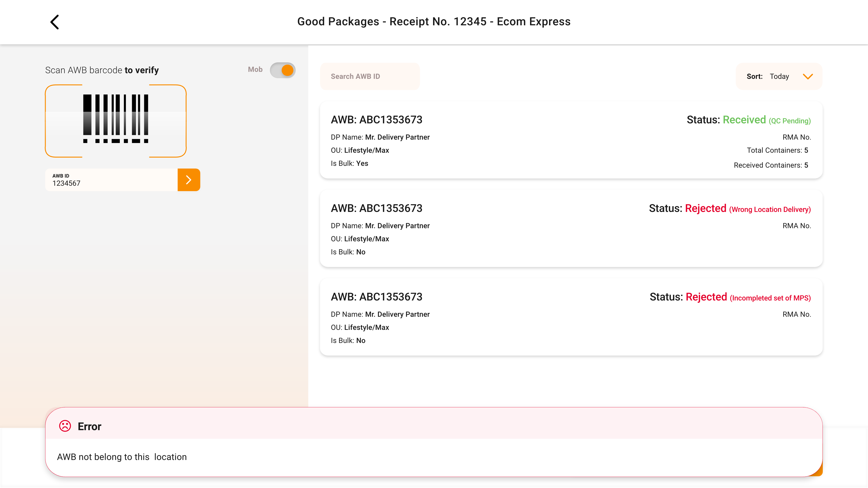Click the sad face error icon
Screen dimensions: 868x488
[x=65, y=426]
